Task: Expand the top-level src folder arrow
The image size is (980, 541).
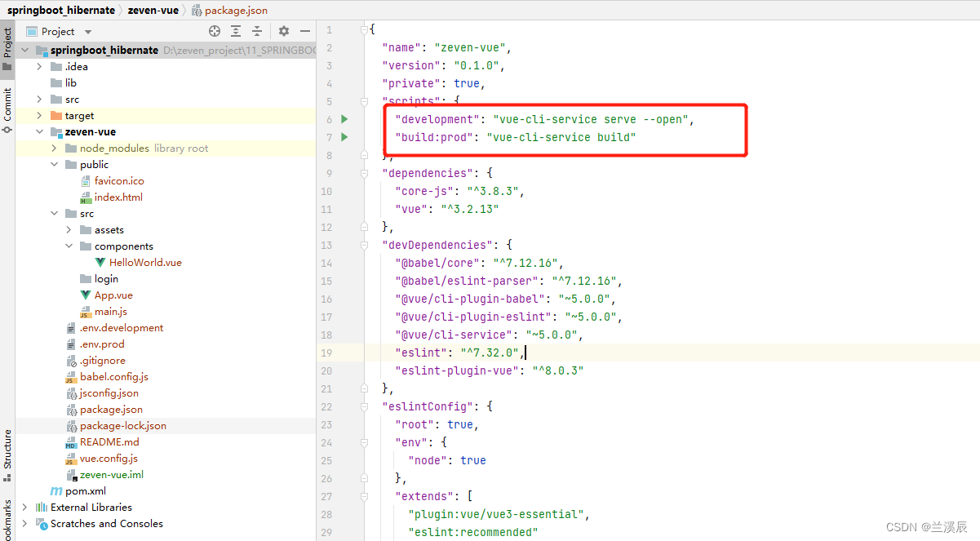Action: tap(39, 99)
